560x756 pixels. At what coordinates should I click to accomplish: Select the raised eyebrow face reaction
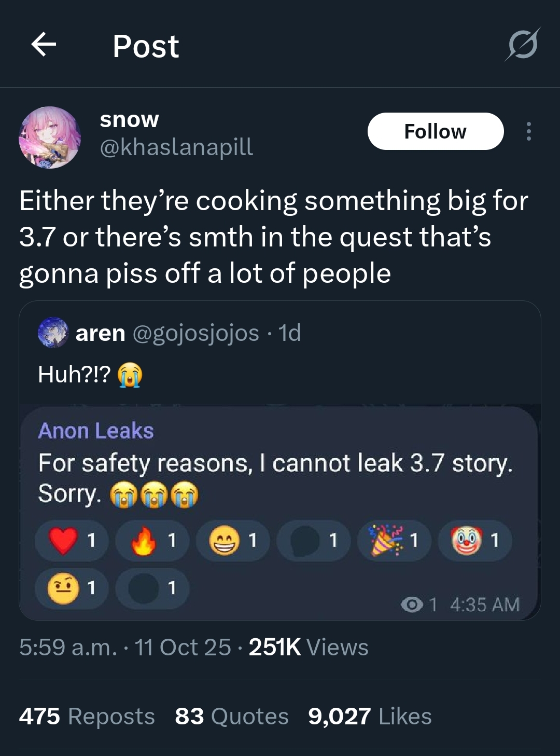click(72, 588)
